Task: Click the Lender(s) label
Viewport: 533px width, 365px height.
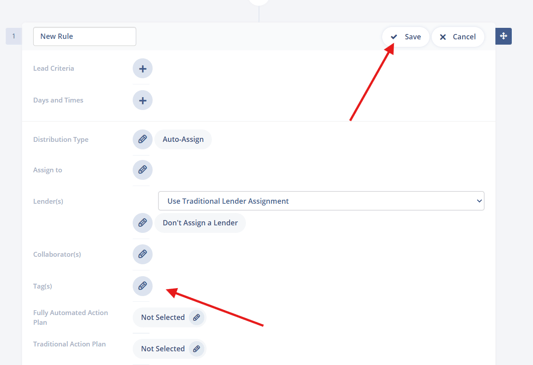Action: pos(48,201)
